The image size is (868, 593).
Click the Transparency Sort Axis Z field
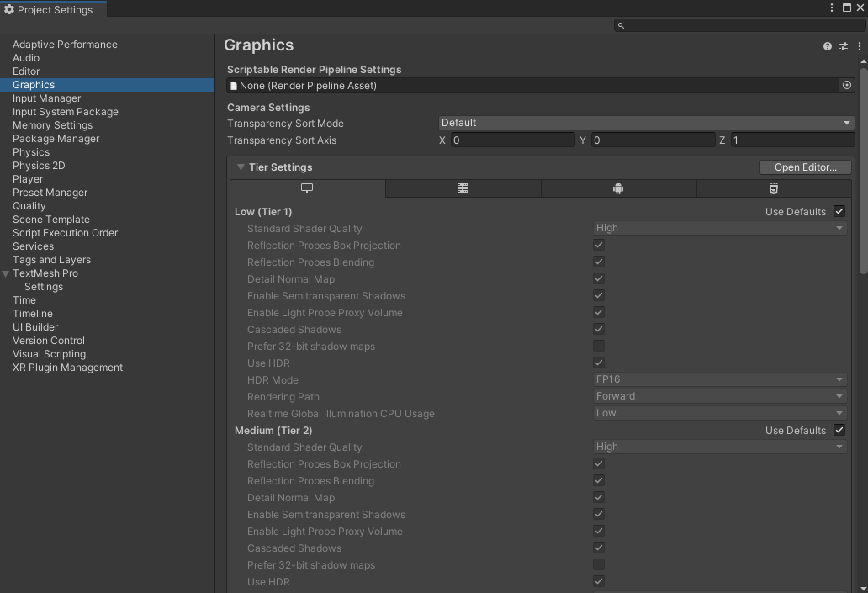(792, 140)
